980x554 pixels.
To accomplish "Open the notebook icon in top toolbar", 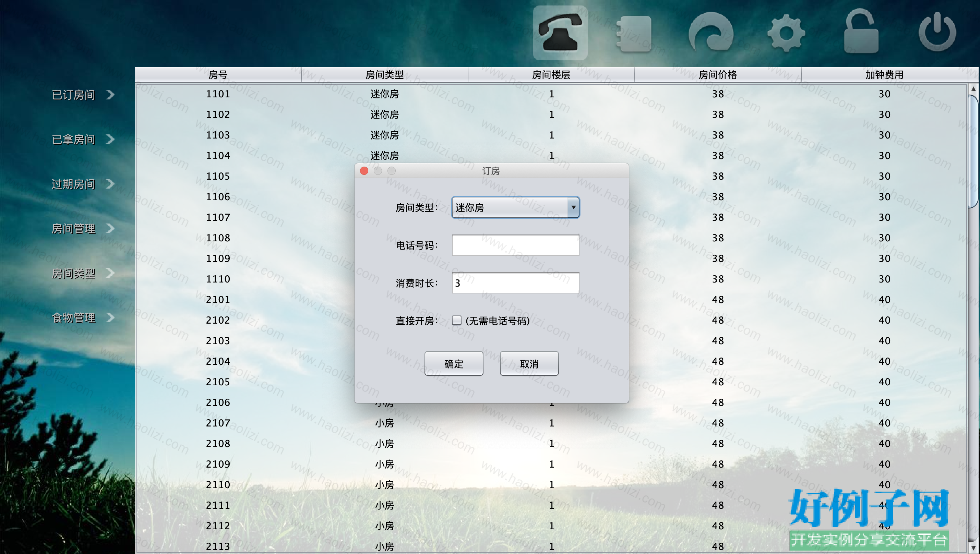I will [634, 34].
